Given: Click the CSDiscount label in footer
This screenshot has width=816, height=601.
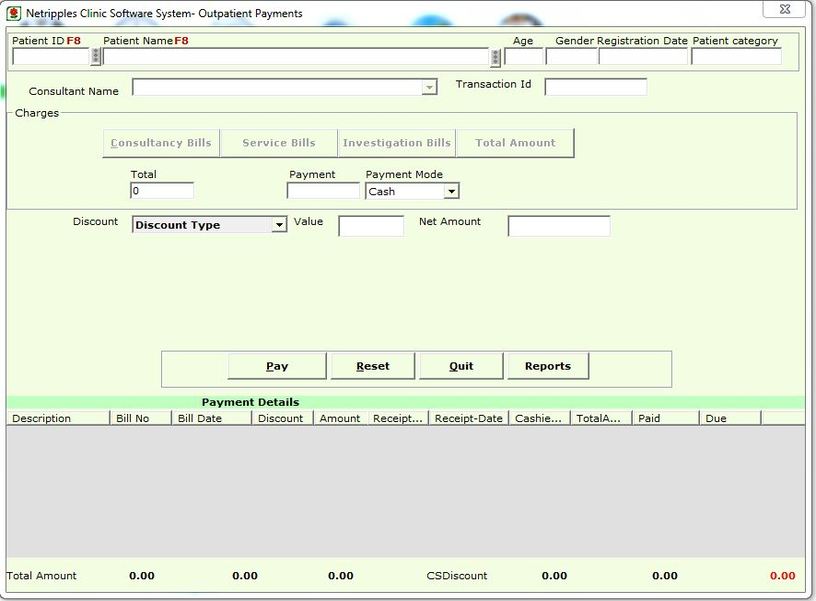Looking at the screenshot, I should point(457,576).
